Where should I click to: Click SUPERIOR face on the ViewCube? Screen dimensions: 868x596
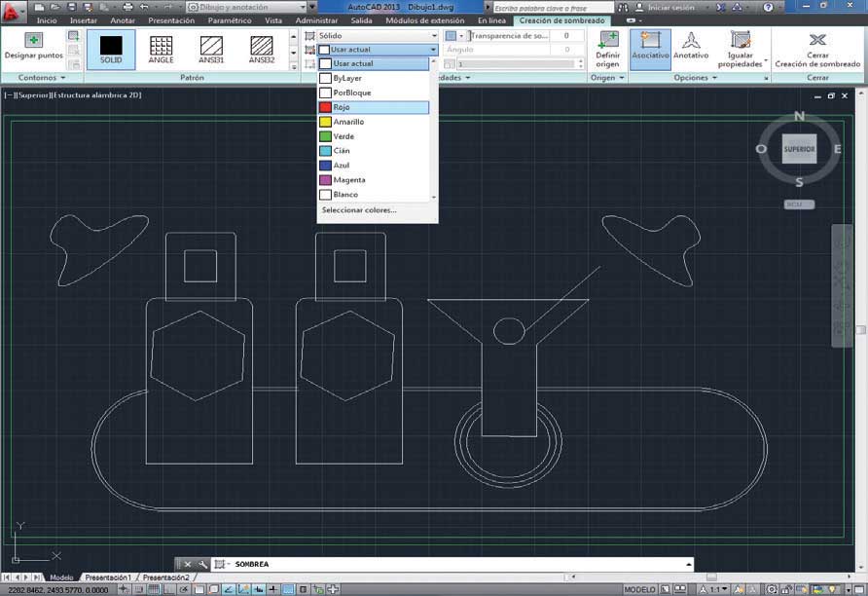coord(799,149)
